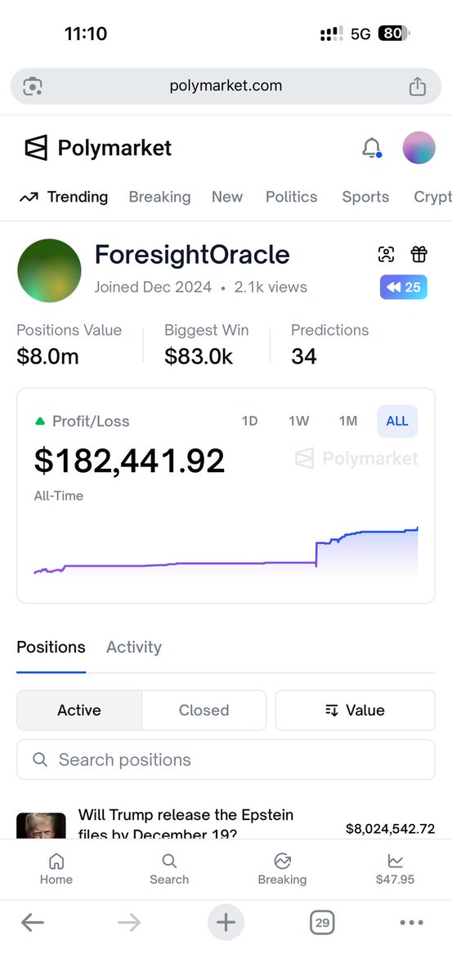Image resolution: width=452 pixels, height=980 pixels.
Task: Select 1M profit/loss range
Action: pos(348,421)
